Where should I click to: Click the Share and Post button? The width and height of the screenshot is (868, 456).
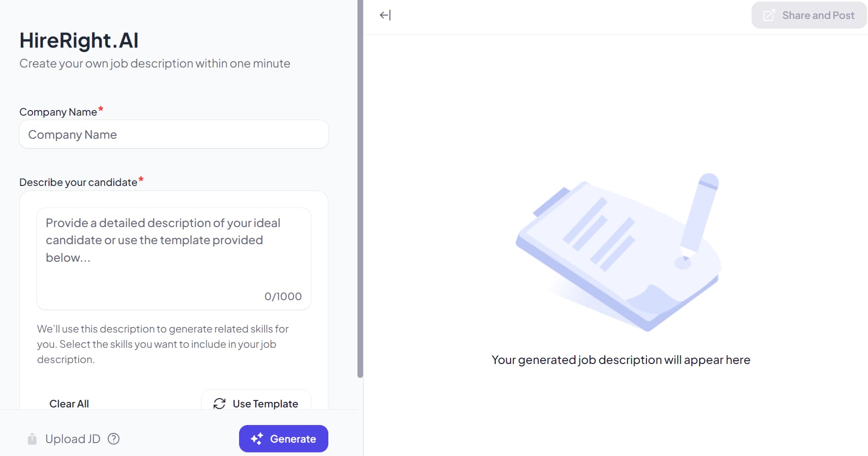pos(809,15)
